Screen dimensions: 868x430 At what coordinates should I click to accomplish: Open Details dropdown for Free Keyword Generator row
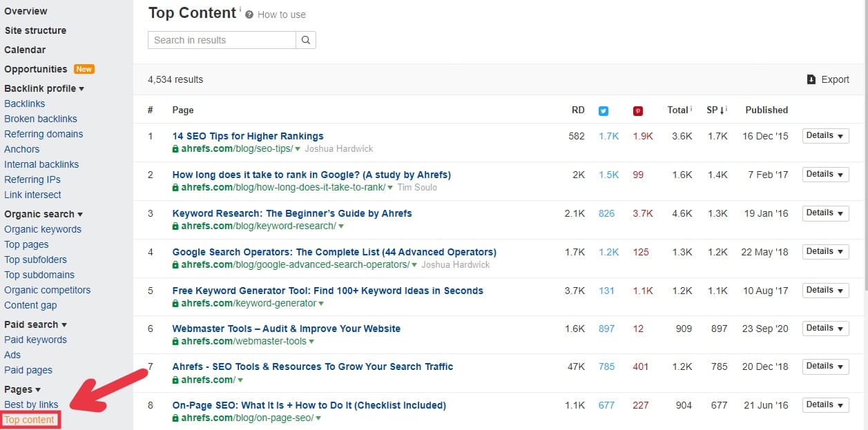click(x=825, y=291)
